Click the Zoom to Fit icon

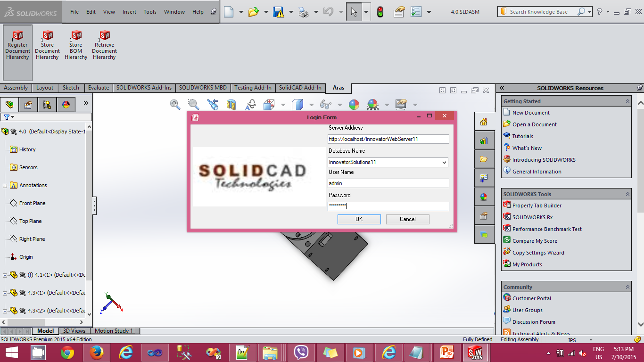point(175,104)
